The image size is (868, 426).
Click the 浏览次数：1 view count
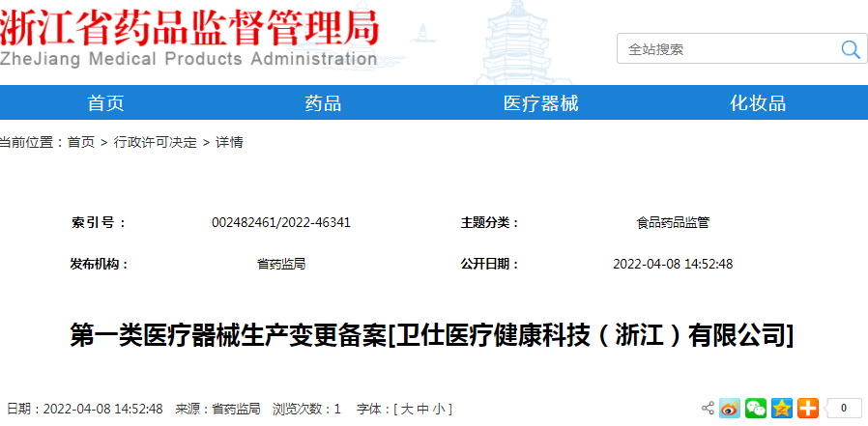coord(306,410)
